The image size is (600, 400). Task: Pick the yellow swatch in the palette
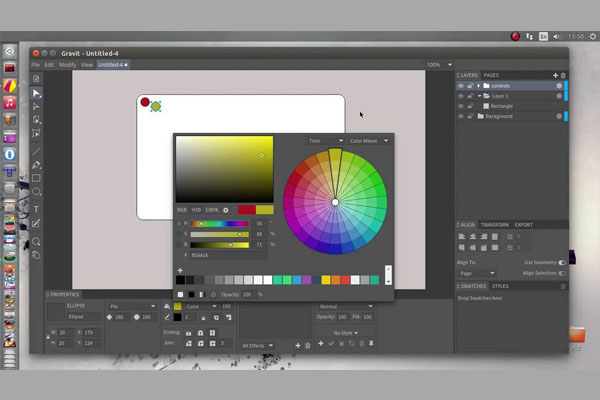point(325,280)
